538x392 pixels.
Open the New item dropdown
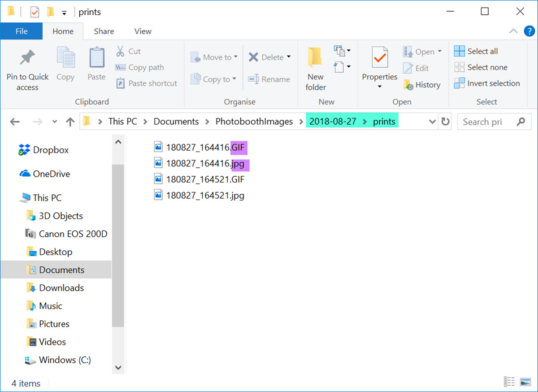pyautogui.click(x=342, y=51)
